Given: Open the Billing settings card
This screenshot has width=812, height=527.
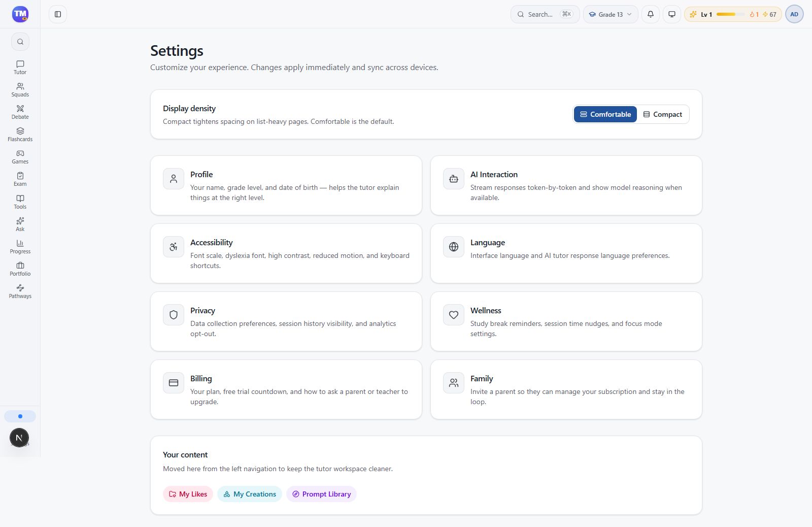Looking at the screenshot, I should pos(286,389).
